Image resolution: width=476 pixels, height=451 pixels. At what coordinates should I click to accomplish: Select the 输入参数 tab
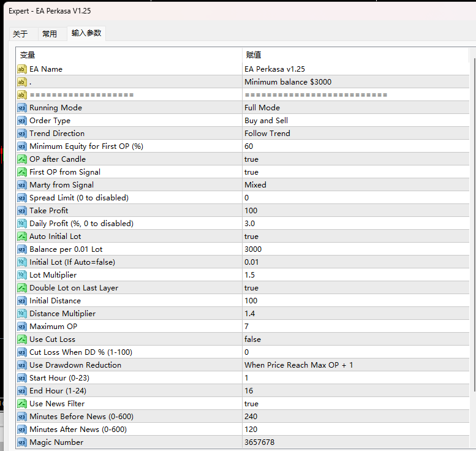pyautogui.click(x=86, y=33)
